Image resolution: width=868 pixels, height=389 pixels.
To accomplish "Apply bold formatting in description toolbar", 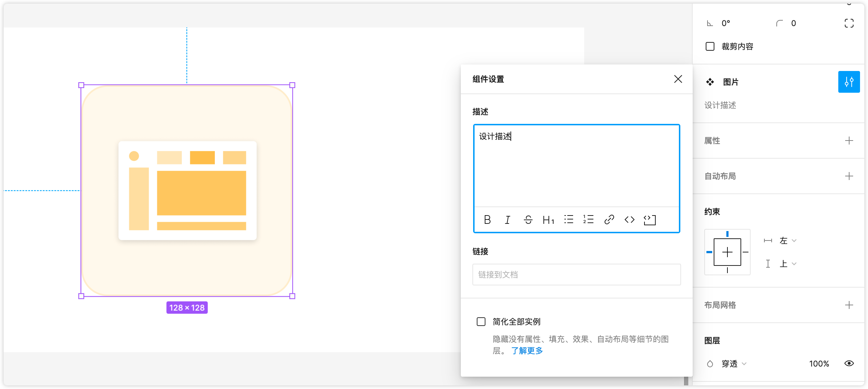I will (x=487, y=220).
